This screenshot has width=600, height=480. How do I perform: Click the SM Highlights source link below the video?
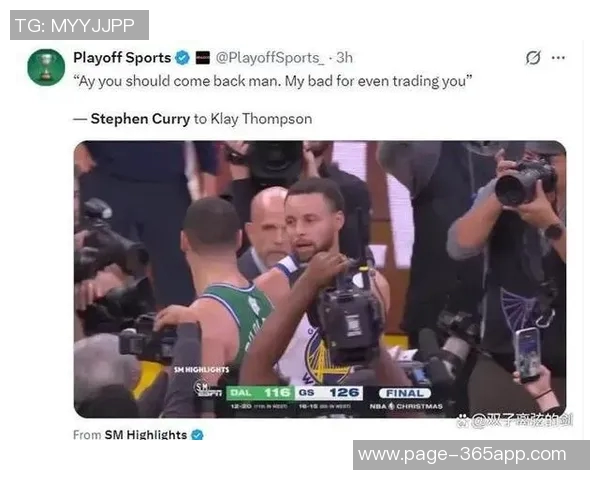145,435
